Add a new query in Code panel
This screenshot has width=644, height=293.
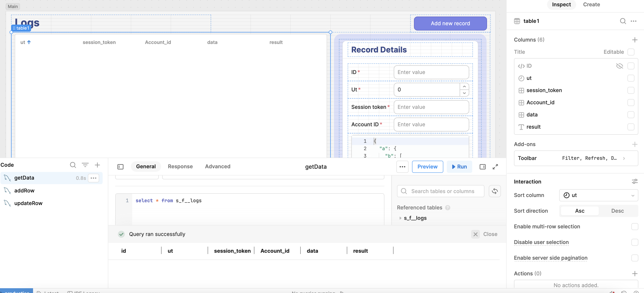[x=97, y=165]
